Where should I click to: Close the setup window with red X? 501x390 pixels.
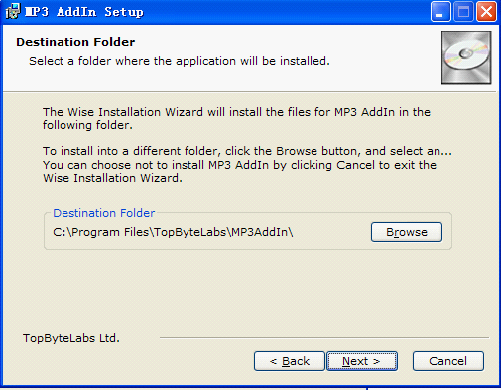coord(486,12)
